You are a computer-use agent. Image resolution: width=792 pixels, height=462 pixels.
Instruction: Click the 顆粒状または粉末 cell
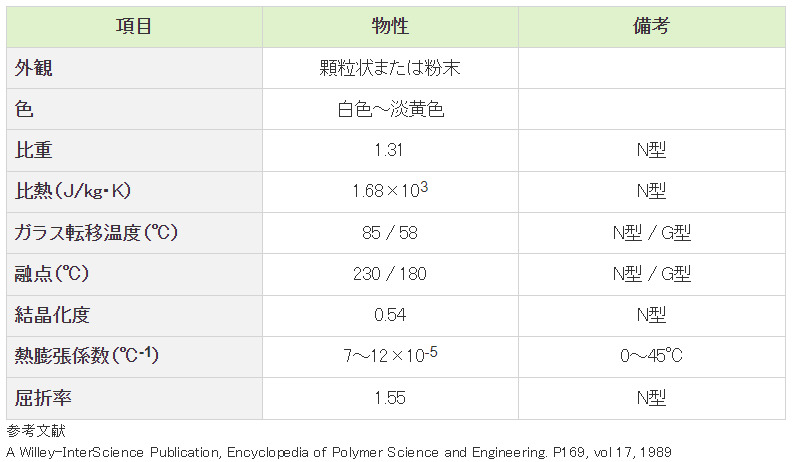pos(389,68)
